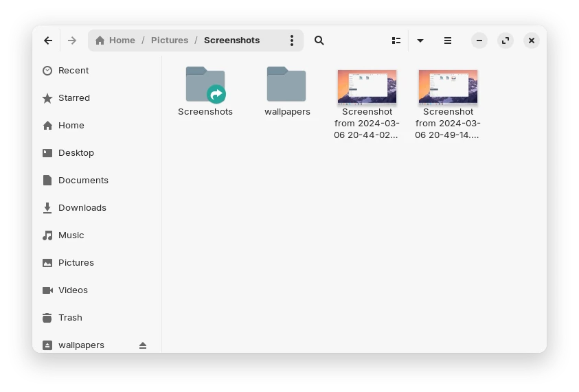Image resolution: width=579 pixels, height=392 pixels.
Task: Go back with the left arrow button
Action: click(48, 41)
